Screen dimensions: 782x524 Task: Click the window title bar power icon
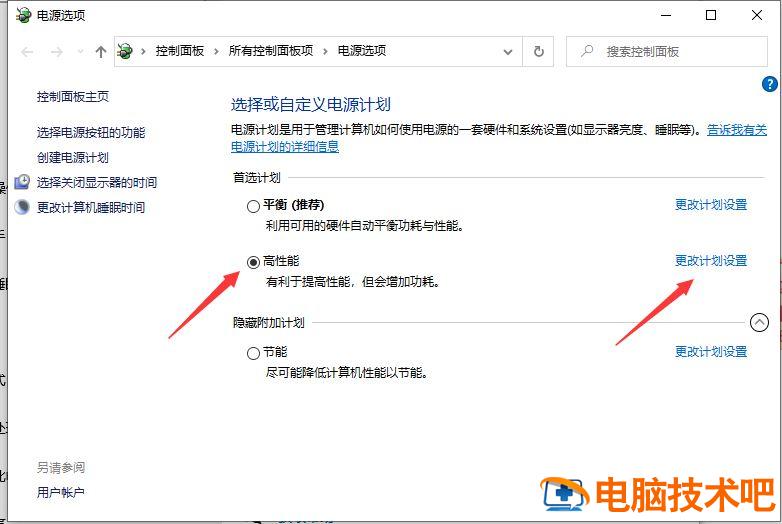[x=23, y=15]
